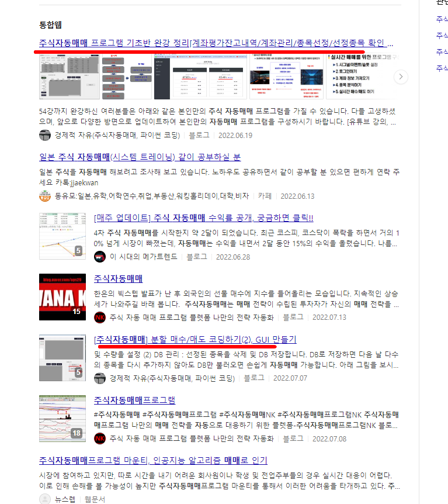448x504 pixels.
Task: Click 경제적 자유 profile icon under the first result
Action: [x=45, y=135]
